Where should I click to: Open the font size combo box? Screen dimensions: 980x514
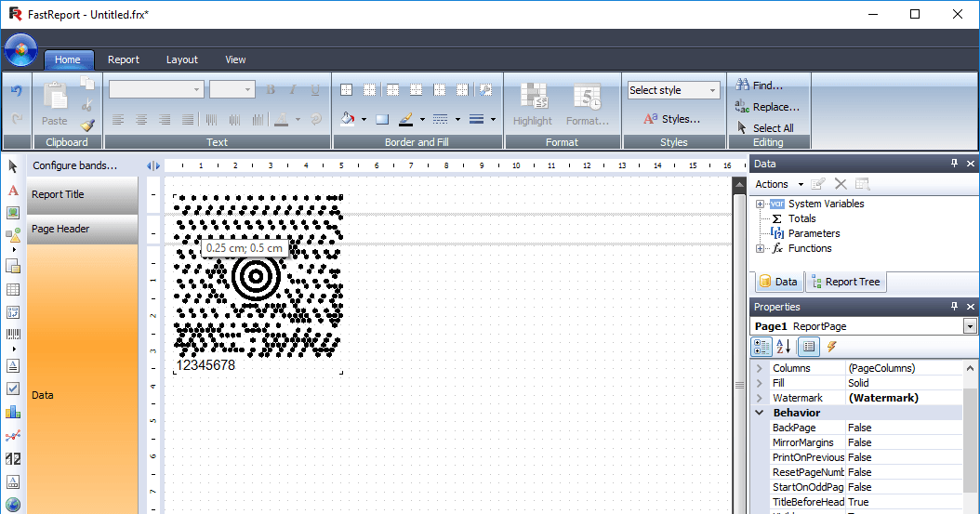(232, 89)
